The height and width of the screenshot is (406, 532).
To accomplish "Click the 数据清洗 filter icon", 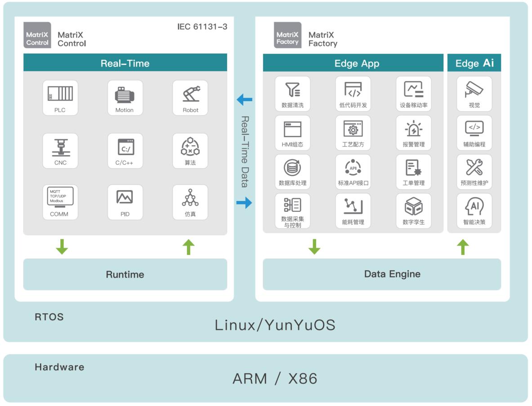I will click(x=292, y=94).
